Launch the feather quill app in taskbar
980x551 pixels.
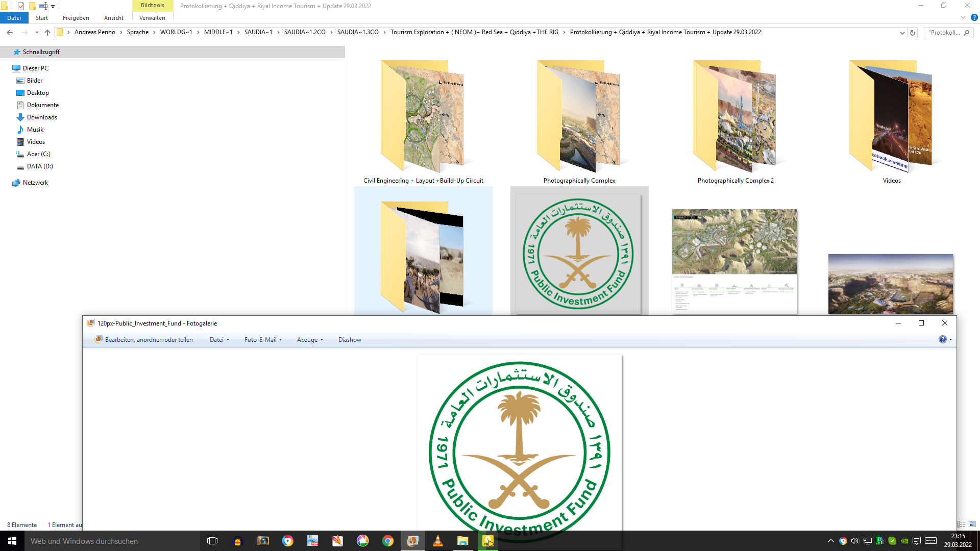tap(337, 541)
